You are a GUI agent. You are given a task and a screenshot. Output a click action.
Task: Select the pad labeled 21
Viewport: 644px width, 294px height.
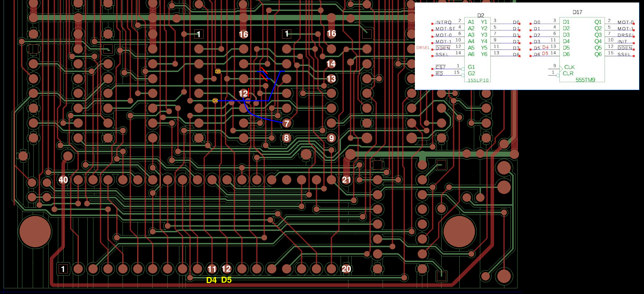[x=346, y=180]
